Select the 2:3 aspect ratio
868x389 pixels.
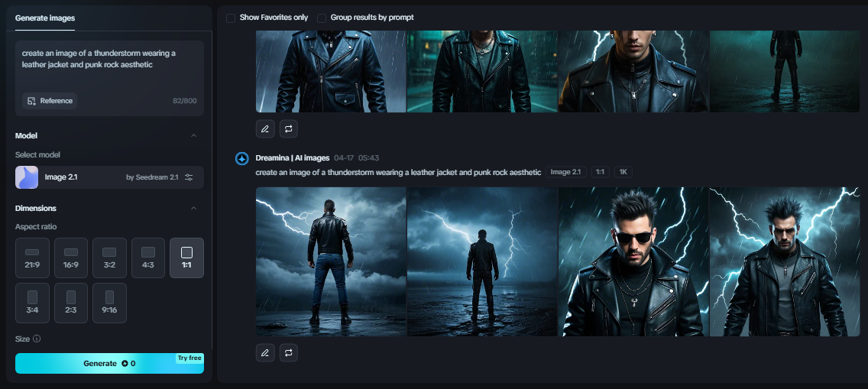(71, 303)
